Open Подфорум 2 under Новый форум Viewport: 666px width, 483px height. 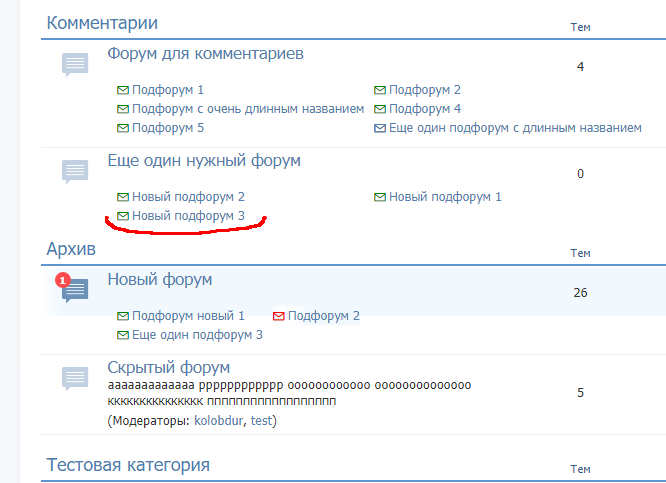(x=324, y=316)
